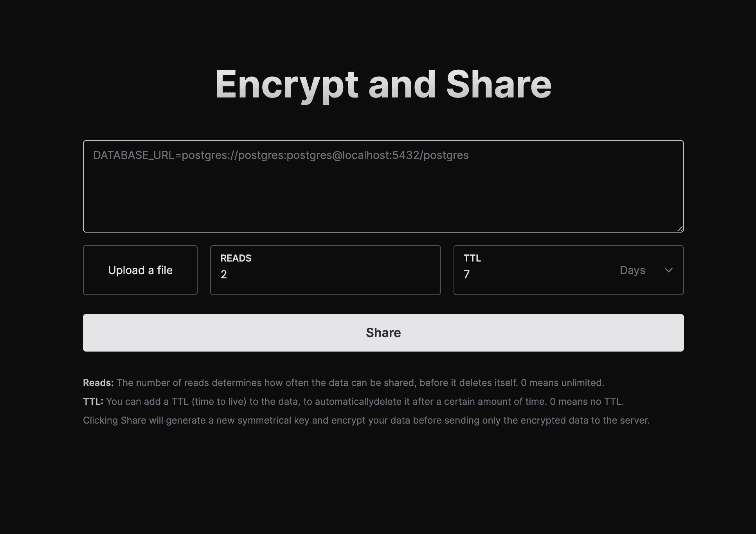The height and width of the screenshot is (534, 756).
Task: Click the READS label
Action: [236, 258]
